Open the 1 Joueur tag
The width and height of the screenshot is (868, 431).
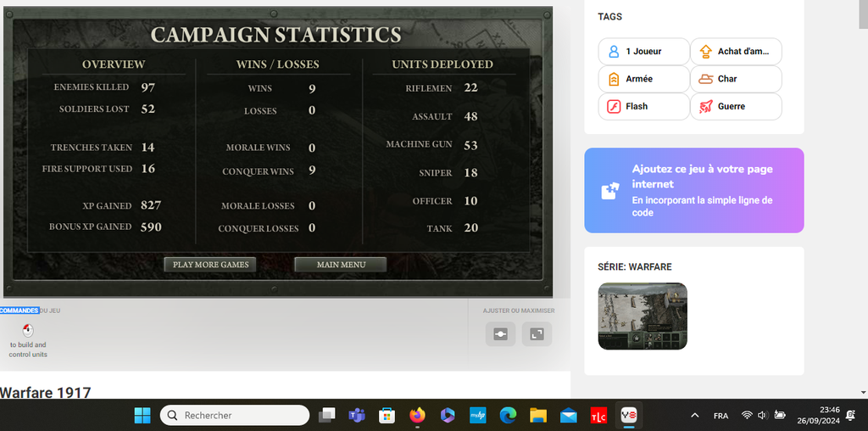click(x=643, y=52)
